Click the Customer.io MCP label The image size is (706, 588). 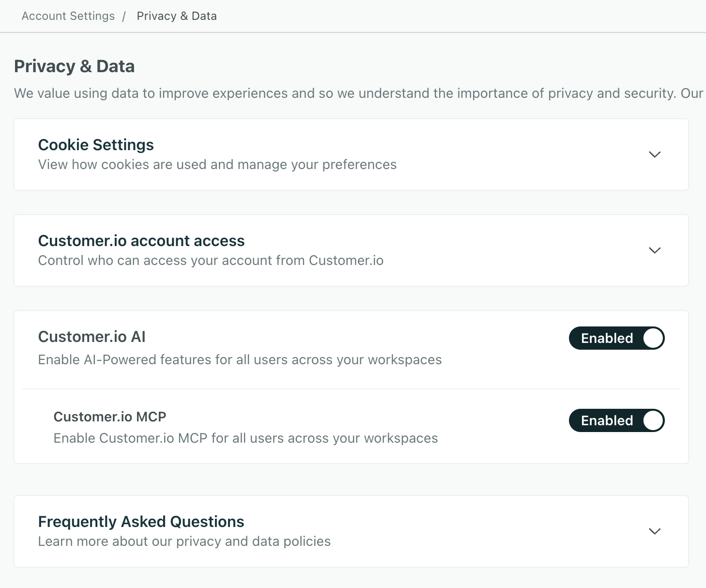point(109,417)
